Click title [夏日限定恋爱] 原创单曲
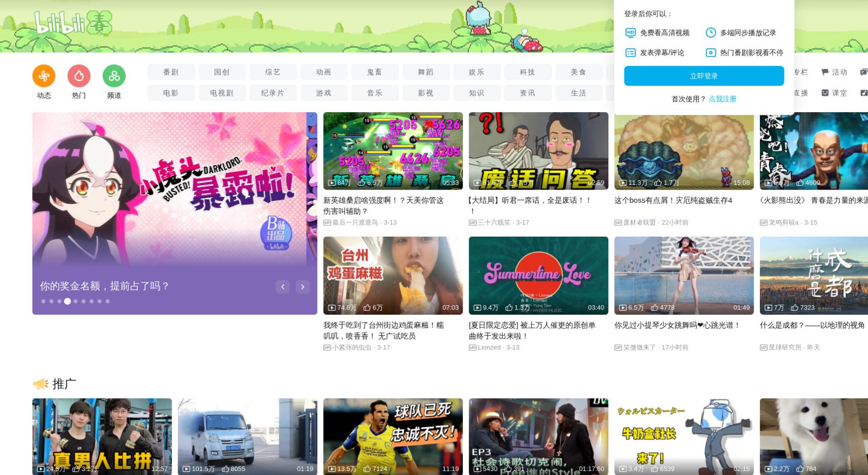 point(532,331)
